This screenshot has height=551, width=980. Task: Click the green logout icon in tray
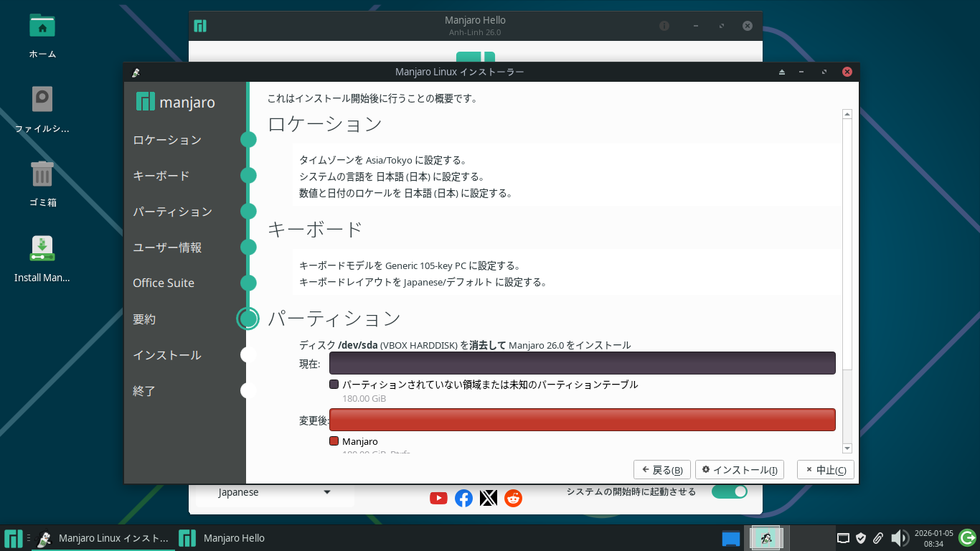pos(967,537)
